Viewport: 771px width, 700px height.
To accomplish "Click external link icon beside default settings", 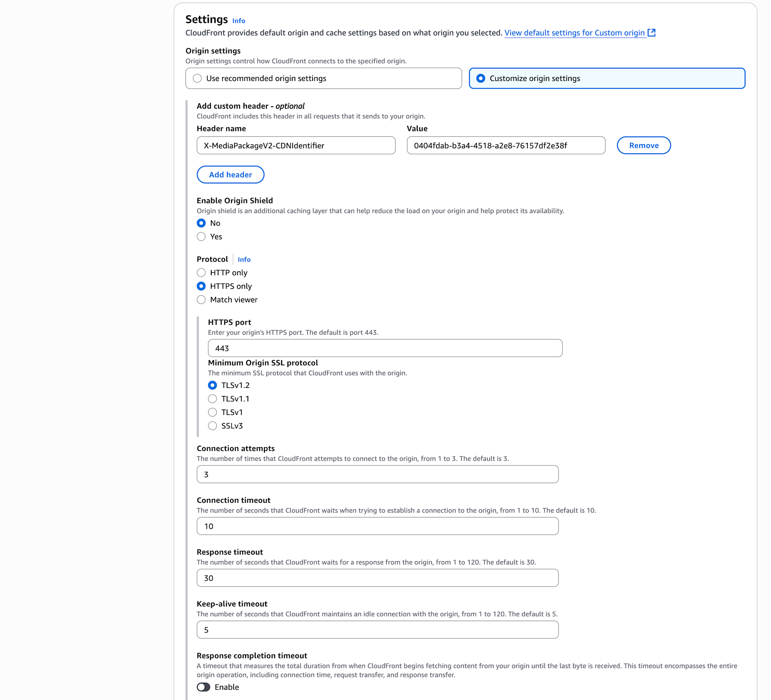I will [651, 33].
